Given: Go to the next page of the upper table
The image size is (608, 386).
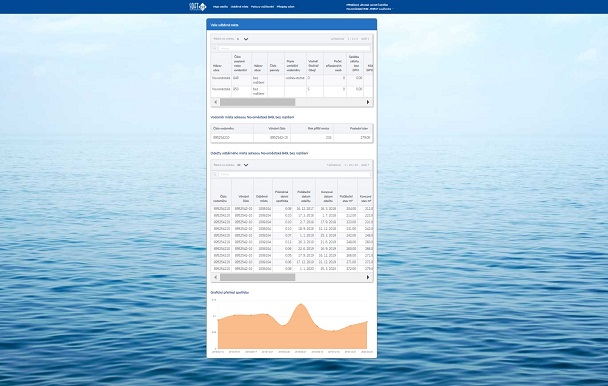Looking at the screenshot, I should 365,39.
